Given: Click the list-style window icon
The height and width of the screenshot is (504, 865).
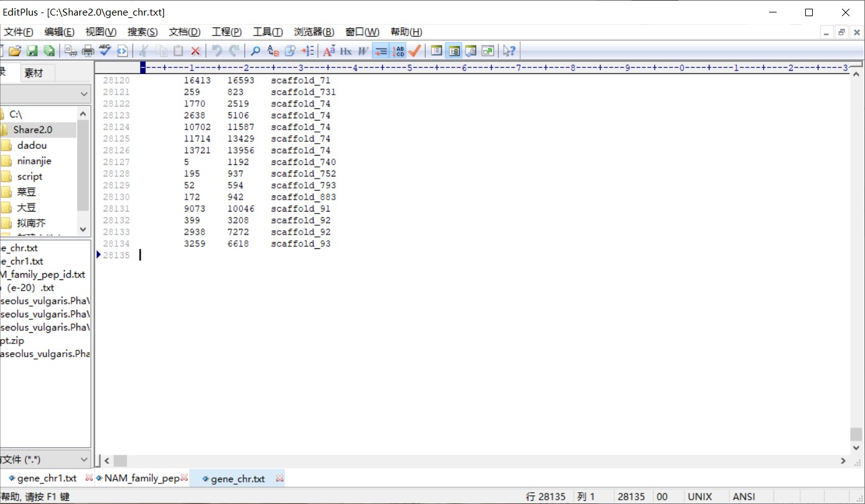Looking at the screenshot, I should (437, 51).
